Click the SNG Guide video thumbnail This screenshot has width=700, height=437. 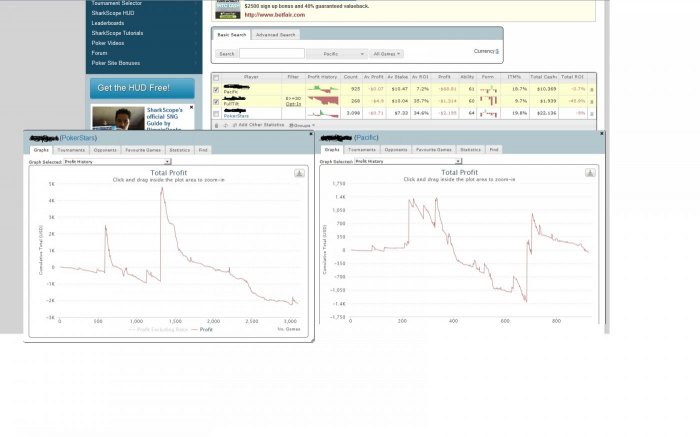point(118,118)
